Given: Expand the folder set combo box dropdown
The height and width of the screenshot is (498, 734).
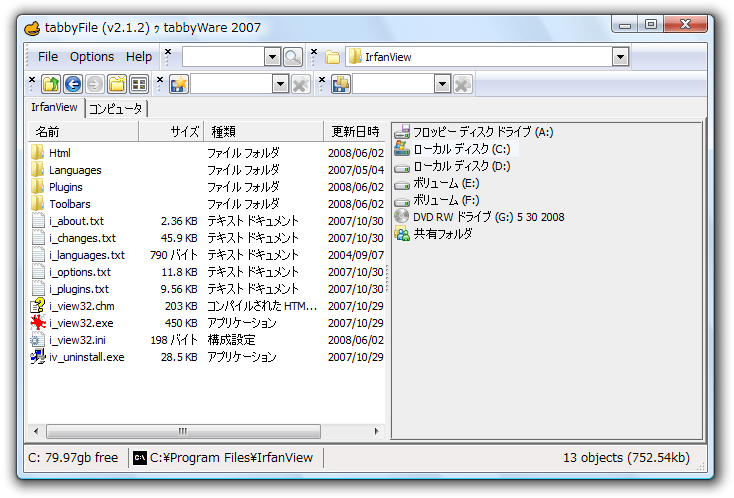Looking at the screenshot, I should pyautogui.click(x=442, y=84).
